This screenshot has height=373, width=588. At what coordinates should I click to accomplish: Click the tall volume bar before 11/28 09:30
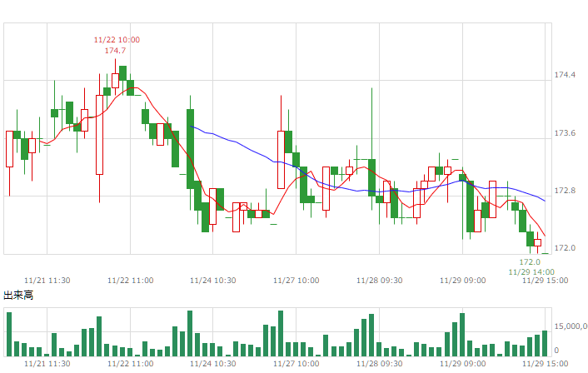[371, 336]
